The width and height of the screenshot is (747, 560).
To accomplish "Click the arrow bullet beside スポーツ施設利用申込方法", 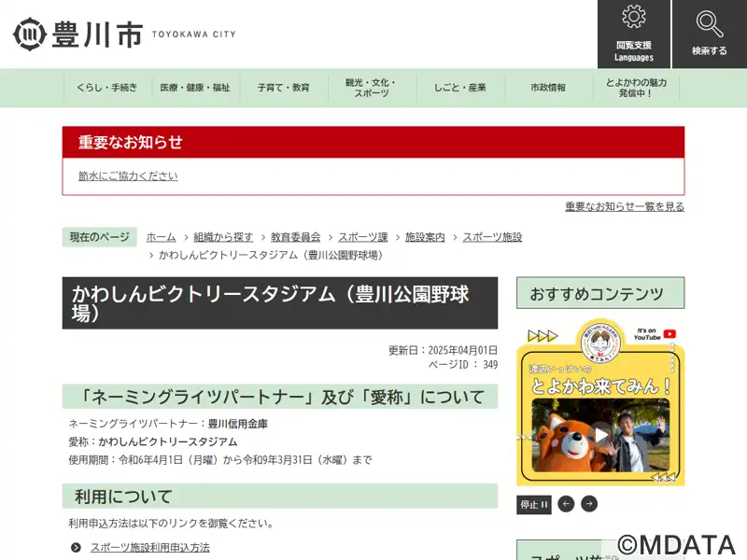I will tap(76, 548).
